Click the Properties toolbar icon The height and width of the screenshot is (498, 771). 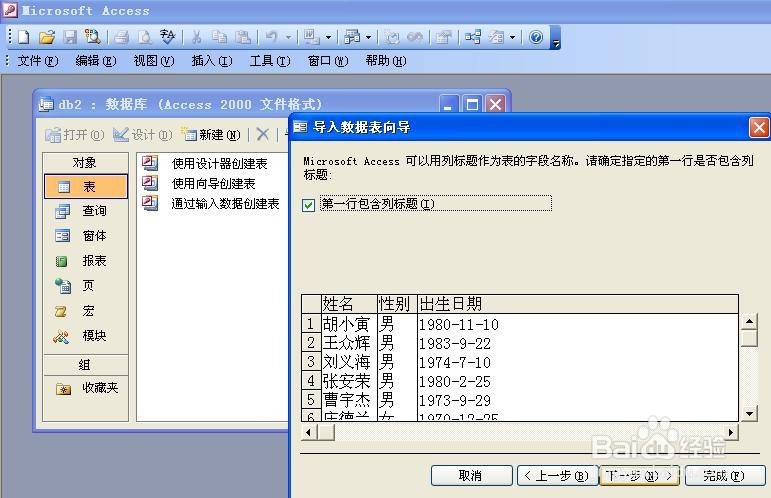point(444,37)
